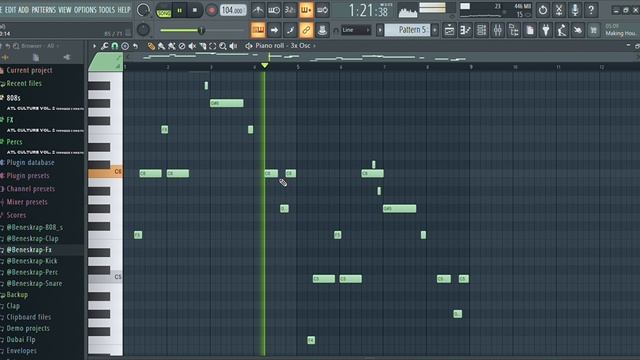The height and width of the screenshot is (360, 640).
Task: Open the TOOLS menu
Action: 107,9
